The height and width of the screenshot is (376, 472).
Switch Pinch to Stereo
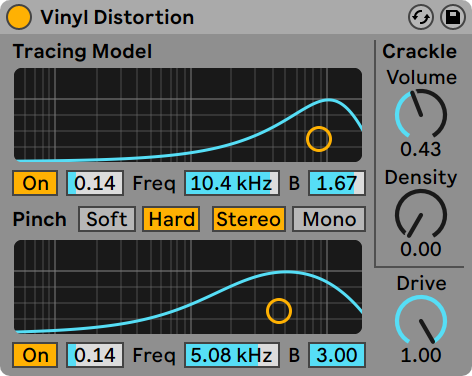click(x=249, y=219)
